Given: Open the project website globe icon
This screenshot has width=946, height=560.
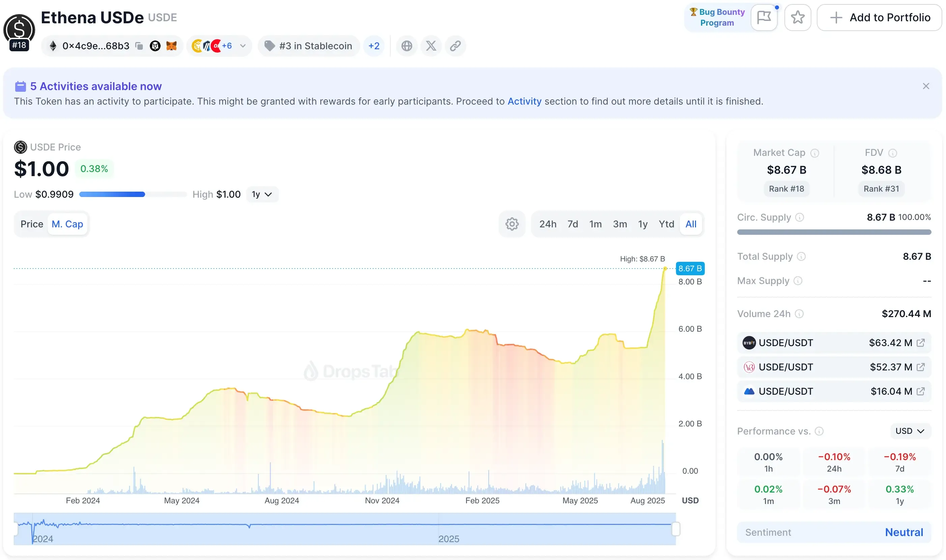Looking at the screenshot, I should tap(407, 46).
